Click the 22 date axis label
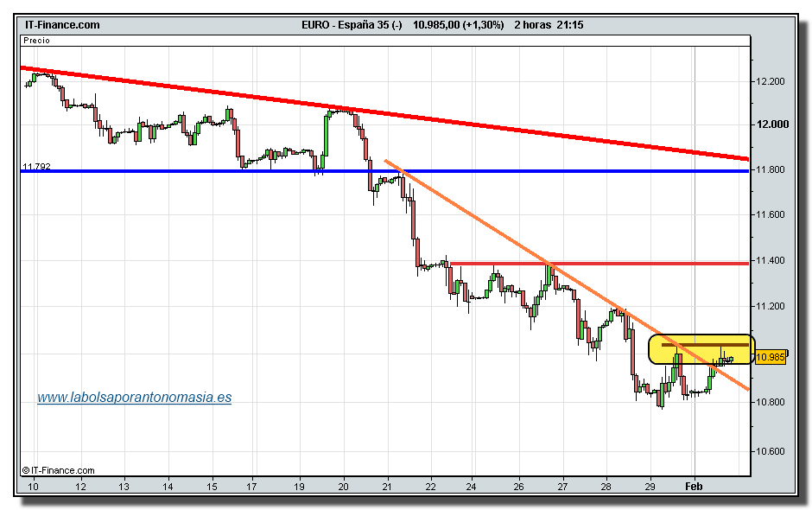 [431, 487]
